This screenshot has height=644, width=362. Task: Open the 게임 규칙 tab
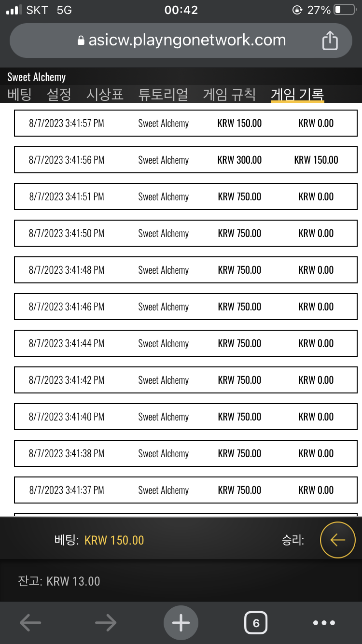click(229, 94)
